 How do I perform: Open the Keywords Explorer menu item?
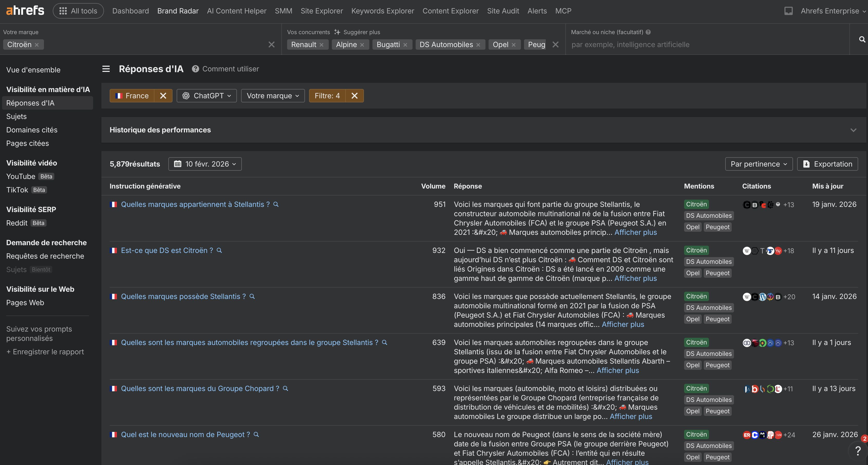click(383, 10)
